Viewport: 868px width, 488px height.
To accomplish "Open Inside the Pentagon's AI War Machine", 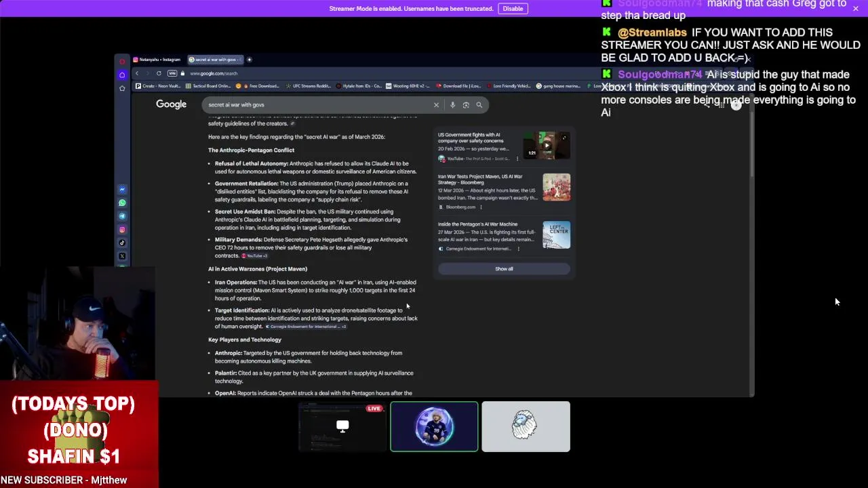I will (x=477, y=224).
